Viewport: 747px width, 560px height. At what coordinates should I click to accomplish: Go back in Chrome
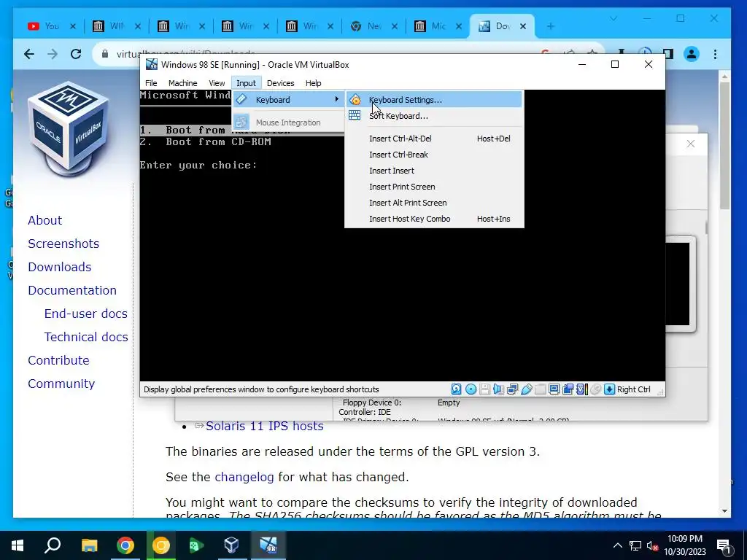[29, 54]
